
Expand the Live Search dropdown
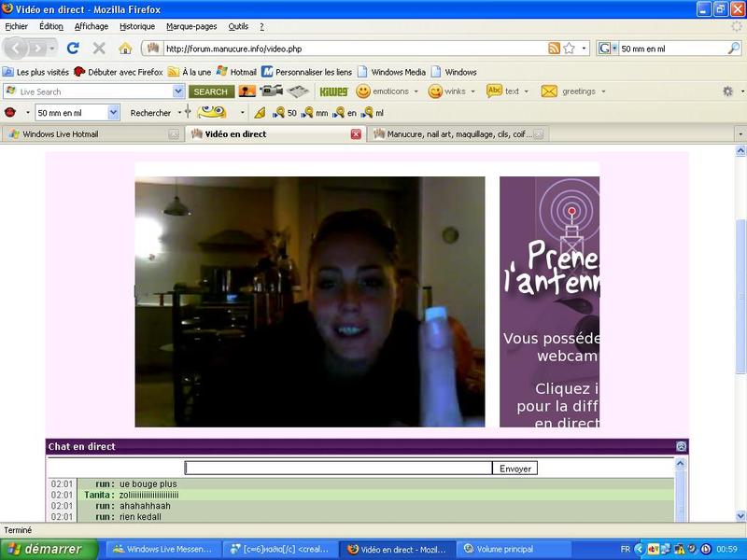178,91
